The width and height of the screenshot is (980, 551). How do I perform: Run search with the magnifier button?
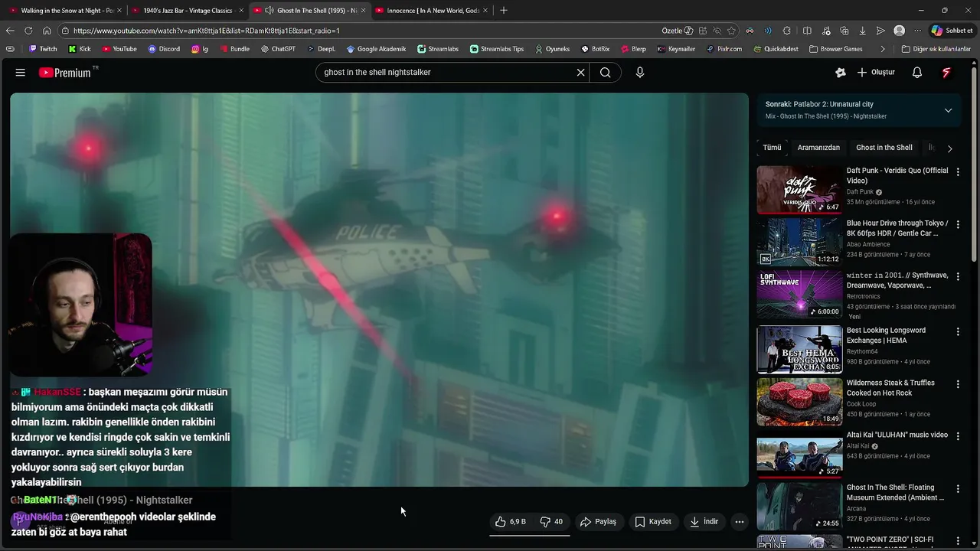coord(605,73)
